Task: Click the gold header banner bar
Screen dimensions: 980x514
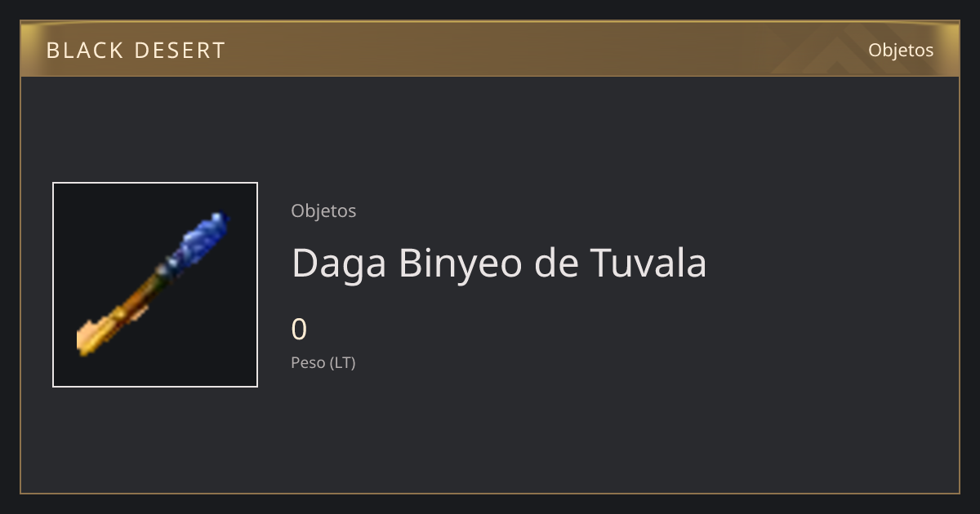Action: (x=490, y=49)
